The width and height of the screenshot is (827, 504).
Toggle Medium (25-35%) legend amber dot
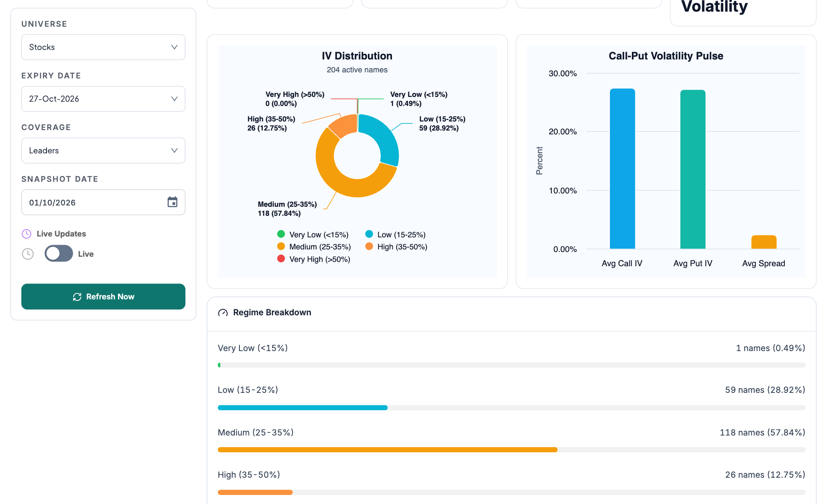281,246
